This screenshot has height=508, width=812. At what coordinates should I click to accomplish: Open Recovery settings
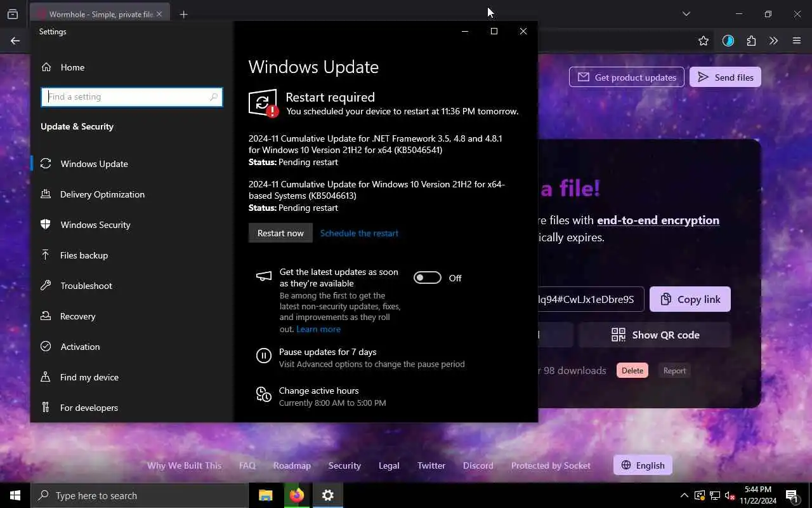click(77, 316)
